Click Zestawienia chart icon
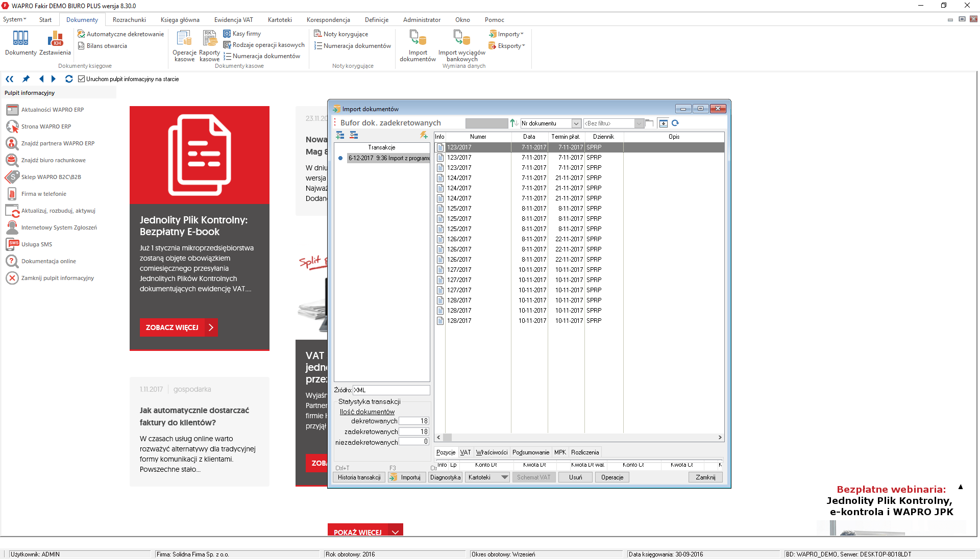This screenshot has height=559, width=980. (55, 38)
